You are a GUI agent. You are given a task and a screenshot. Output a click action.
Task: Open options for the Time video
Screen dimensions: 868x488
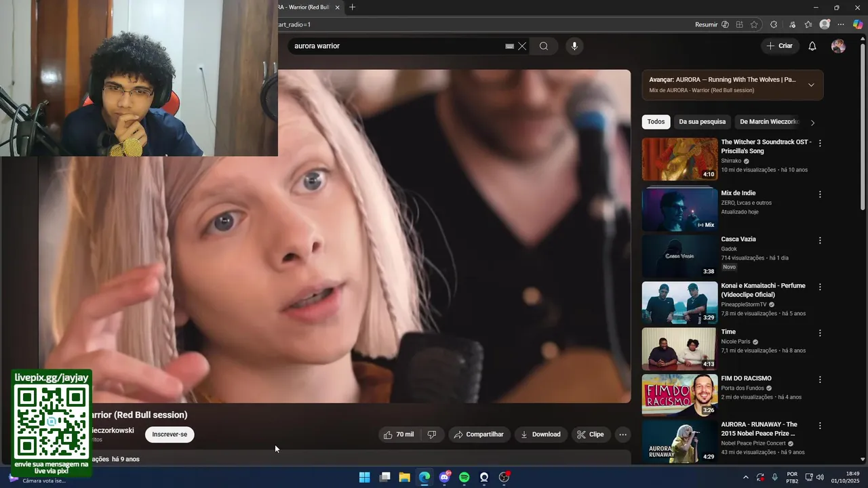pyautogui.click(x=820, y=333)
